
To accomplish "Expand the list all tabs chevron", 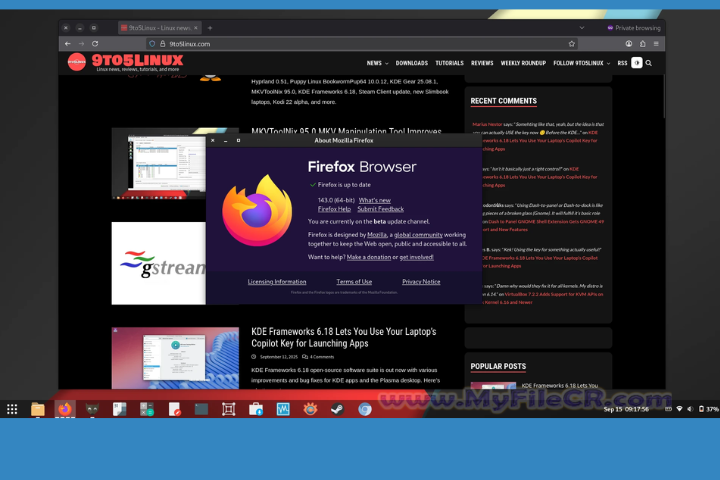I will point(582,28).
